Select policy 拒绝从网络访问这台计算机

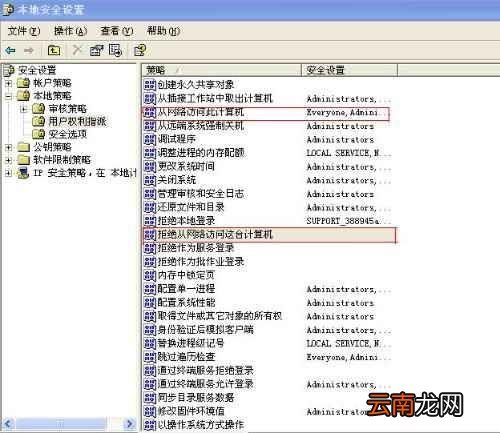point(215,234)
